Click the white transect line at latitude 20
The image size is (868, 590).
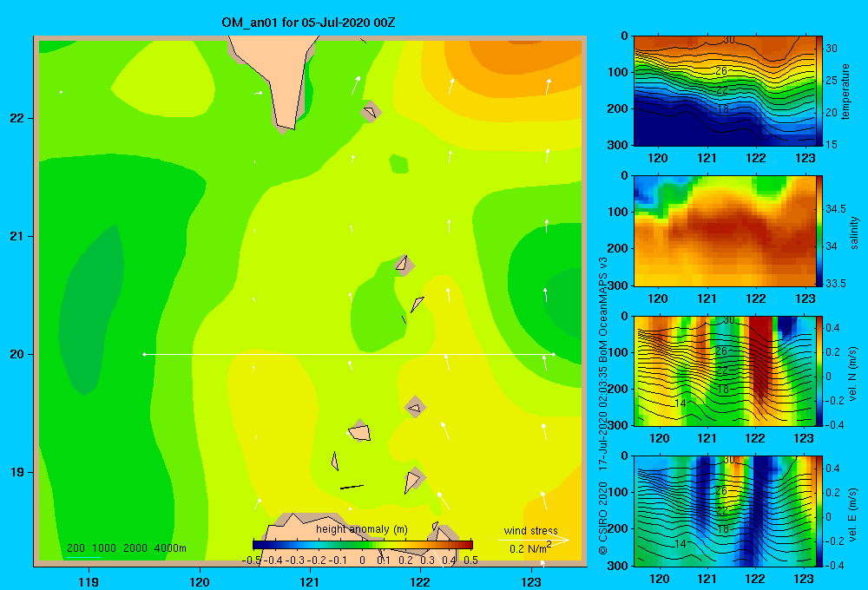[349, 354]
